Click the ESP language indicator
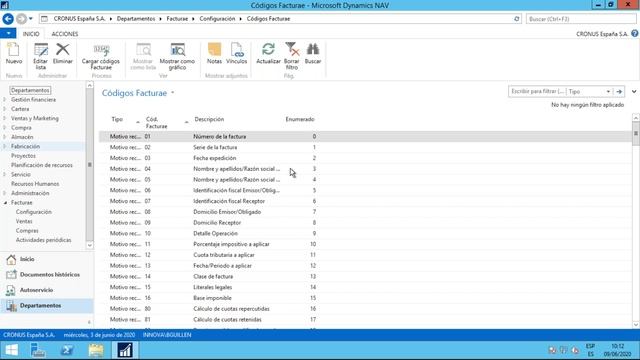The height and width of the screenshot is (360, 640). [x=590, y=347]
